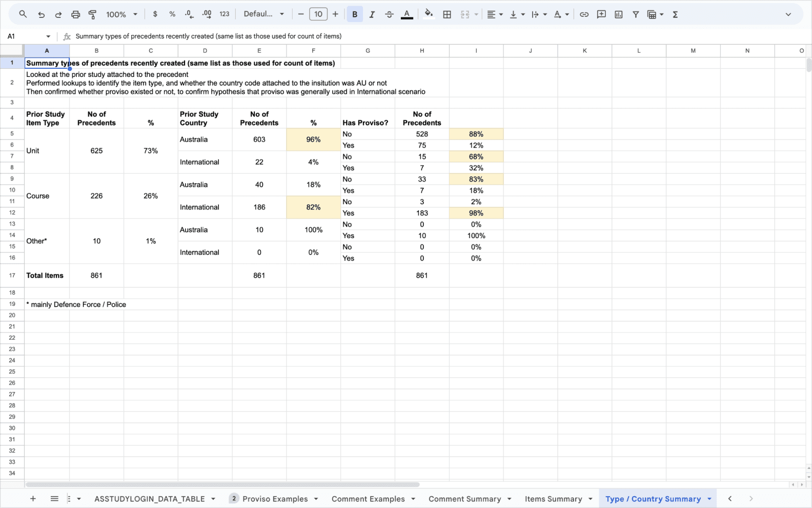The image size is (812, 508).
Task: Open the Name box dropdown arrow
Action: pos(48,36)
